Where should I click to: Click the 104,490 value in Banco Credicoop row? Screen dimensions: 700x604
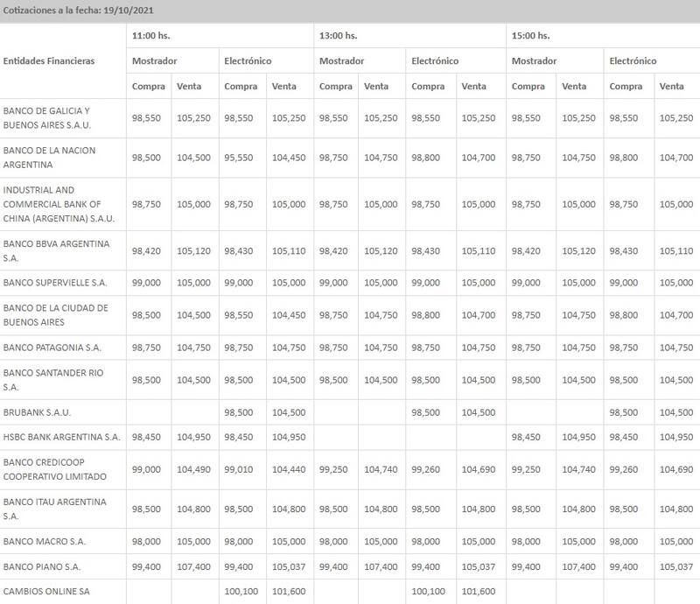[x=193, y=469]
